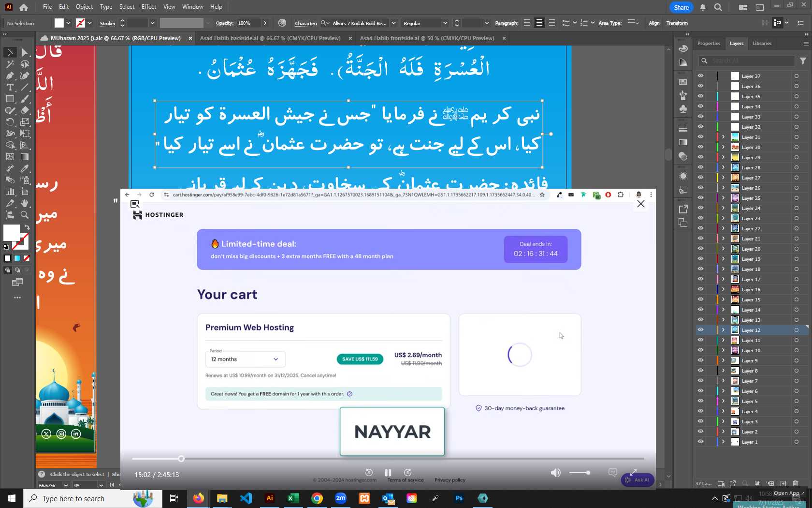The image size is (812, 508).
Task: Open the stroke weight dropdown
Action: point(152,23)
